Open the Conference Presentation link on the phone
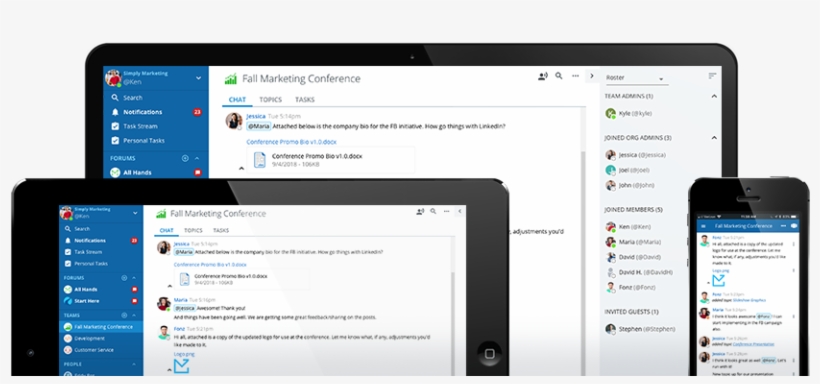Image resolution: width=820 pixels, height=384 pixels. tap(753, 344)
